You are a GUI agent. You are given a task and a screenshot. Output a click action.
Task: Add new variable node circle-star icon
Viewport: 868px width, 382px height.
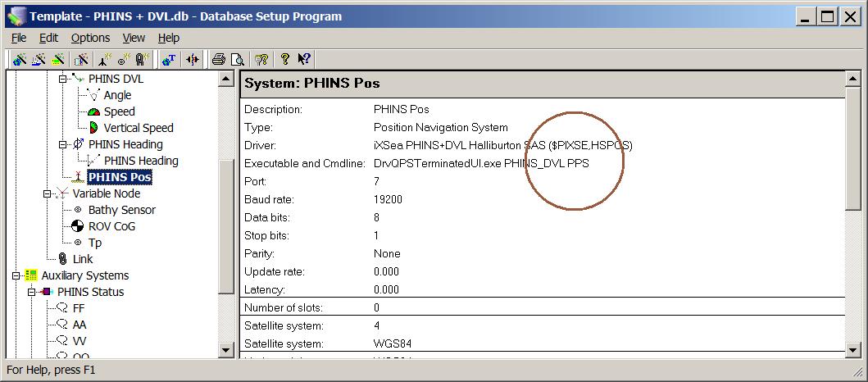click(124, 59)
